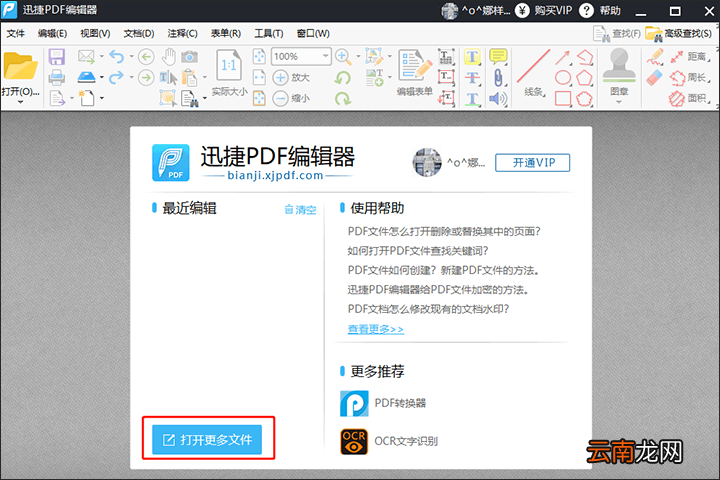This screenshot has height=480, width=720.
Task: Select the strikethrough text tool
Action: pos(472,78)
